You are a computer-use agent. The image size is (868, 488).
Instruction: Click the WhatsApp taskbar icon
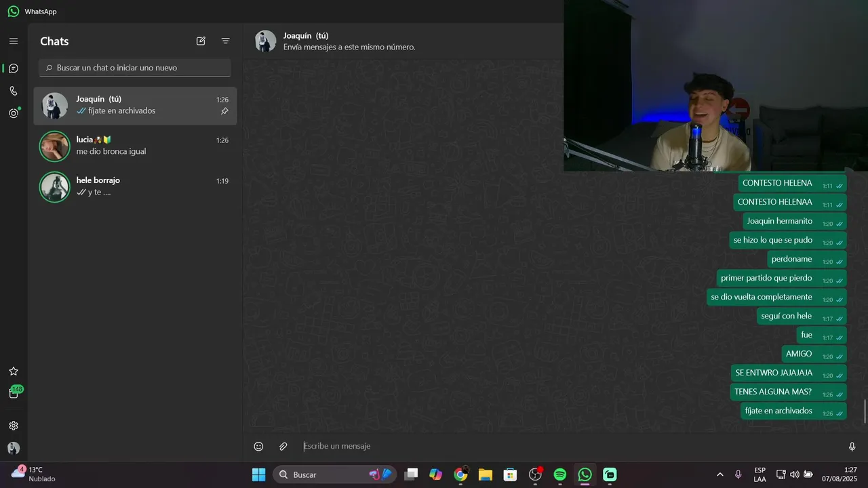pos(585,474)
